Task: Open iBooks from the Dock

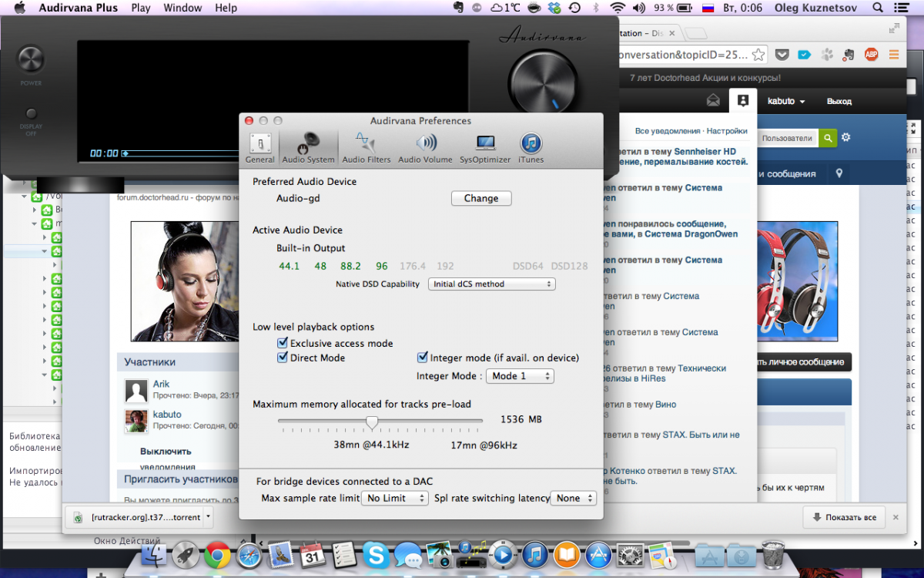Action: (566, 554)
